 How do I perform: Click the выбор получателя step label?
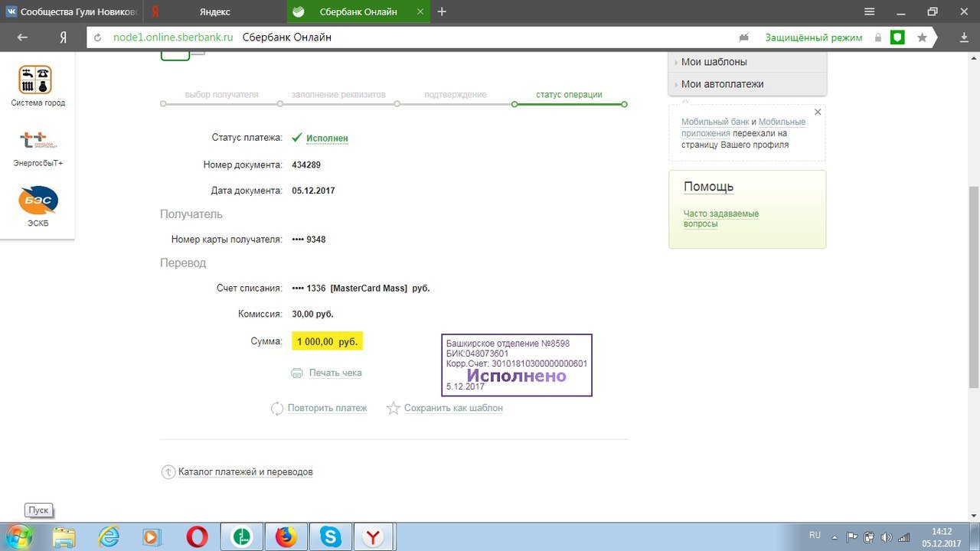coord(222,95)
